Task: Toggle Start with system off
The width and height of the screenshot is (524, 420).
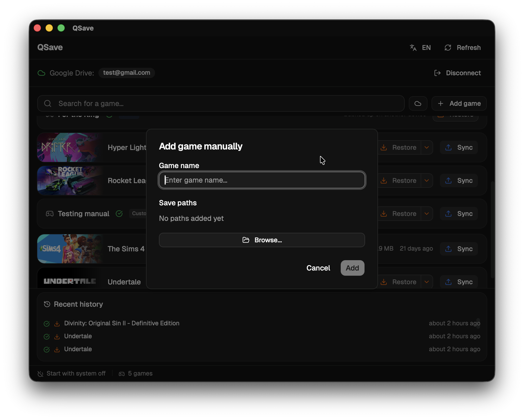Action: [72, 373]
